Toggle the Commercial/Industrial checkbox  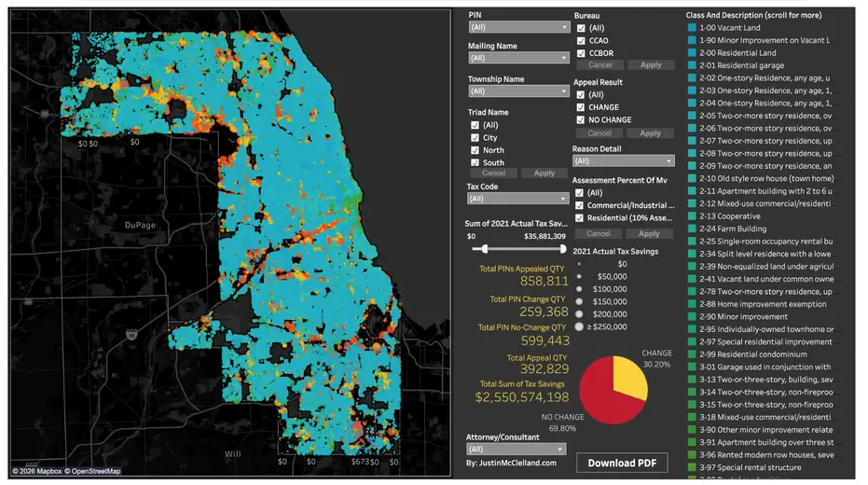click(580, 205)
